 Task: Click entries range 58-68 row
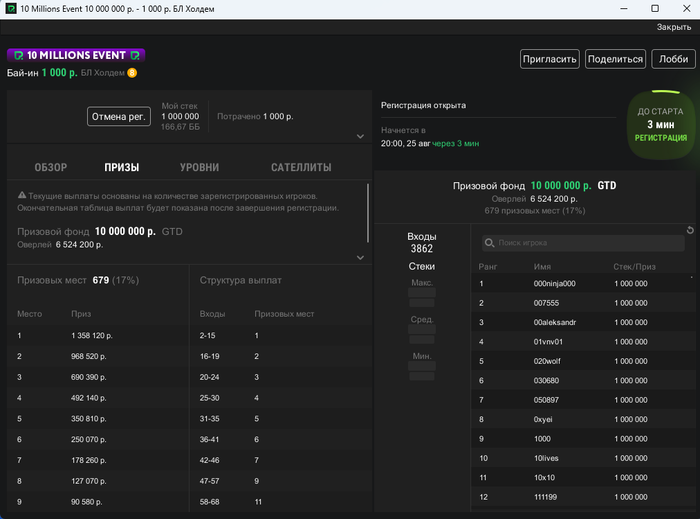pyautogui.click(x=281, y=502)
